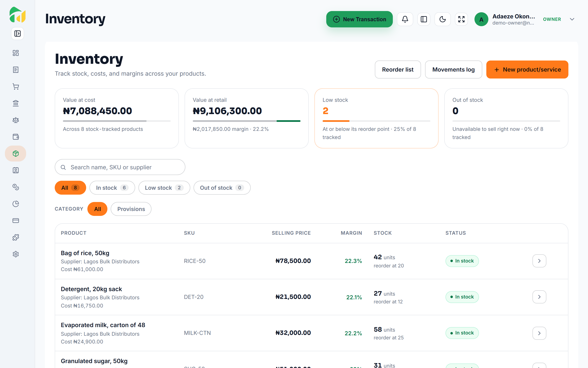Screen dimensions: 588x368
Task: Expand the user account dropdown chevron
Action: tap(572, 19)
